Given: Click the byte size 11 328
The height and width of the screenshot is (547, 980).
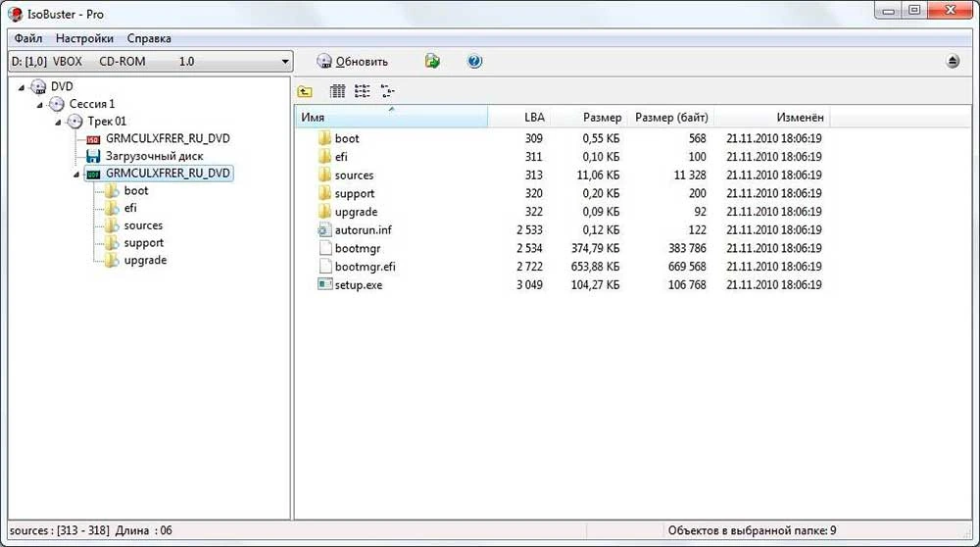Looking at the screenshot, I should point(690,175).
